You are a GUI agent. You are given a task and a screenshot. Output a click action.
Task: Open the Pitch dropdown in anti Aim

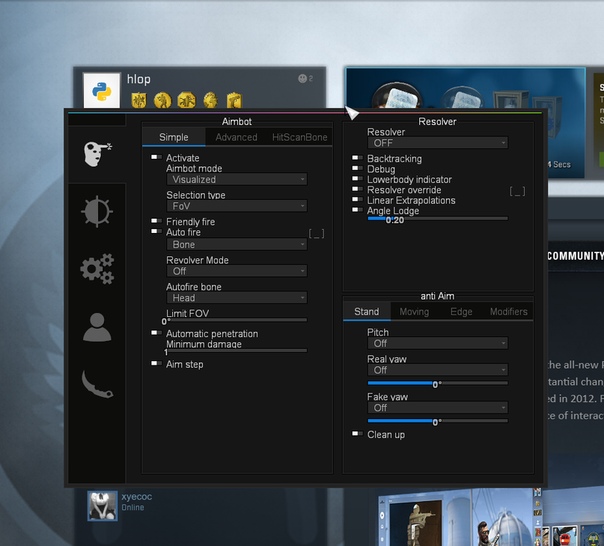(x=437, y=343)
